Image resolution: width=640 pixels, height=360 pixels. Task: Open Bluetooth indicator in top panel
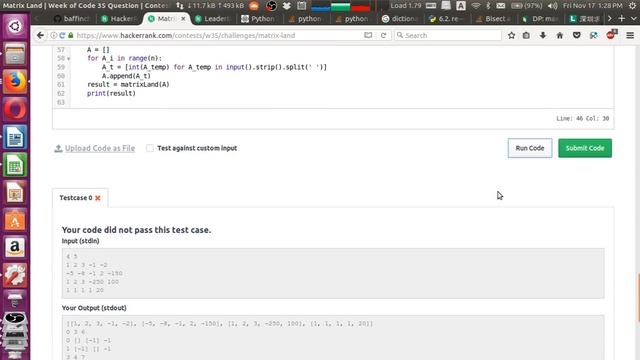click(x=489, y=6)
